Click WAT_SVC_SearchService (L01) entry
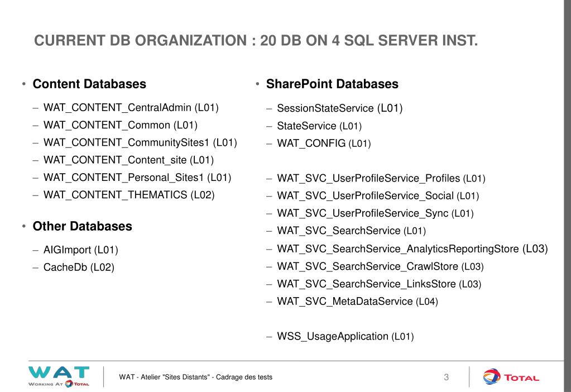Image resolution: width=571 pixels, height=392 pixels. click(352, 231)
